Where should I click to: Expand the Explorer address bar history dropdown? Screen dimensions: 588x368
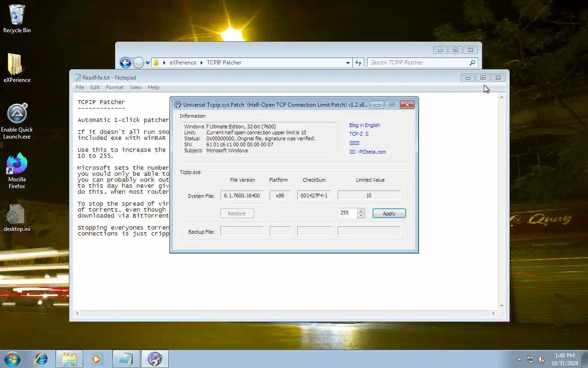348,63
